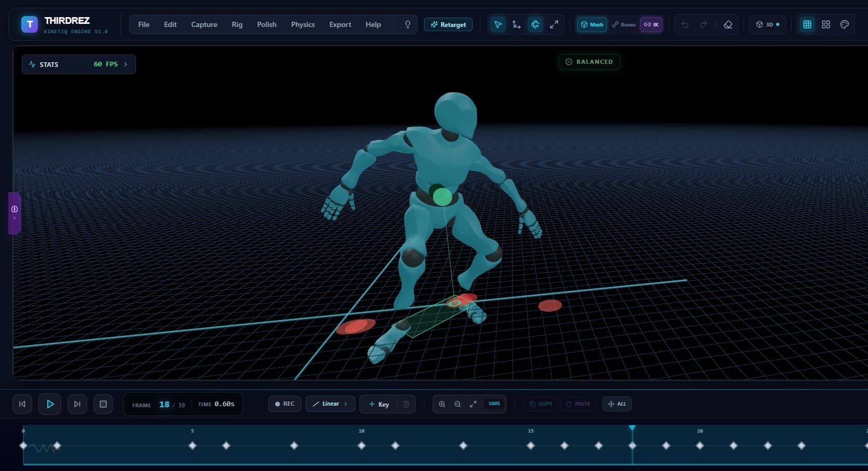The image size is (868, 471).
Task: Open the color palette theme icon
Action: 844,24
